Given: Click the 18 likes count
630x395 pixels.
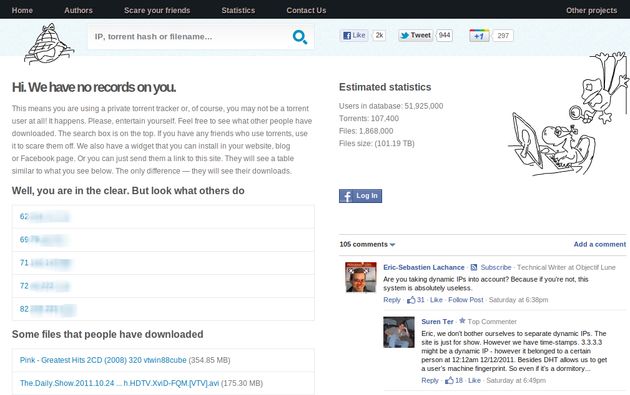Looking at the screenshot, I should point(459,380).
